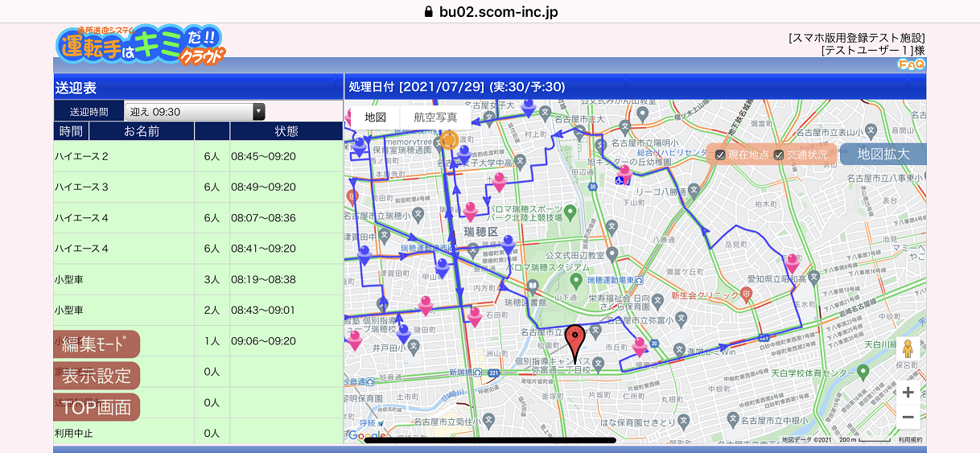Viewport: 980px width, 453px height.
Task: Select 小型車 row with 08:43〜09:01
Action: point(199,310)
